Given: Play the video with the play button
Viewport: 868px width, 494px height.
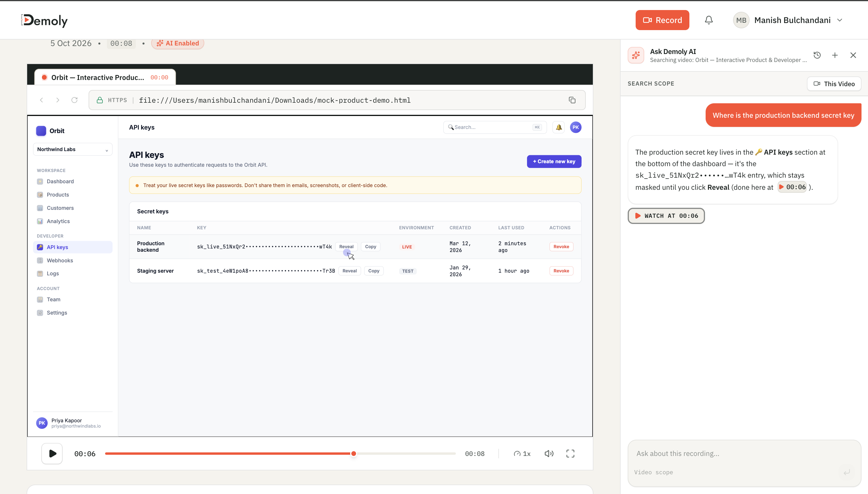Looking at the screenshot, I should (52, 454).
